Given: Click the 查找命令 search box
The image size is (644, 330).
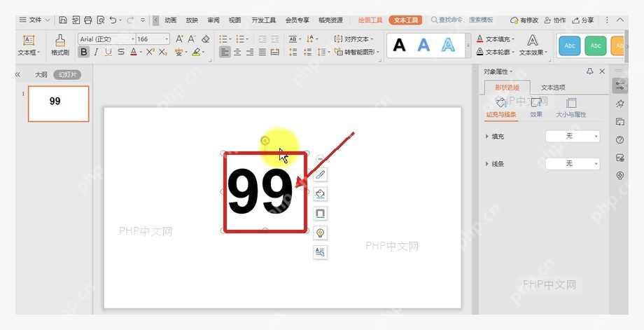Looking at the screenshot, I should point(462,20).
